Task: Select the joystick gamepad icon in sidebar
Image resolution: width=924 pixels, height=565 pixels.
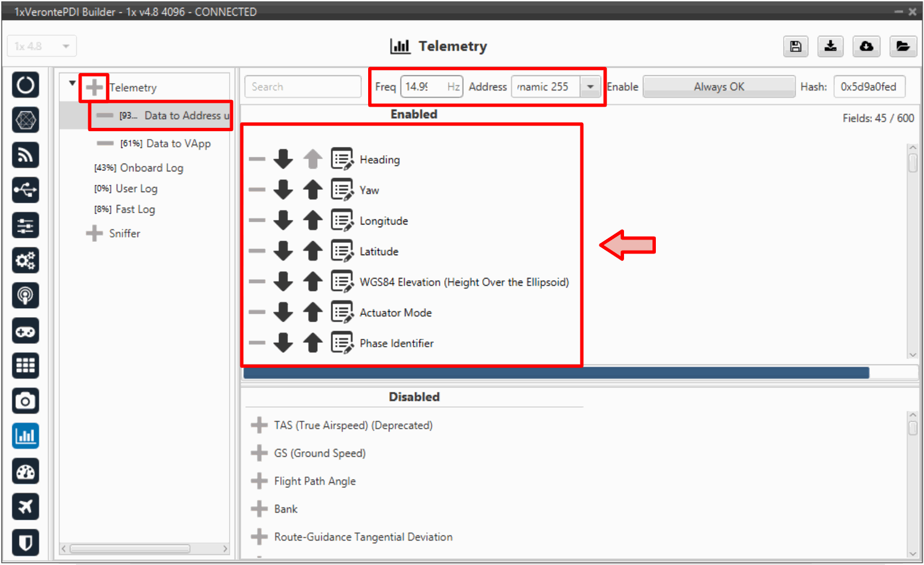Action: click(x=25, y=331)
